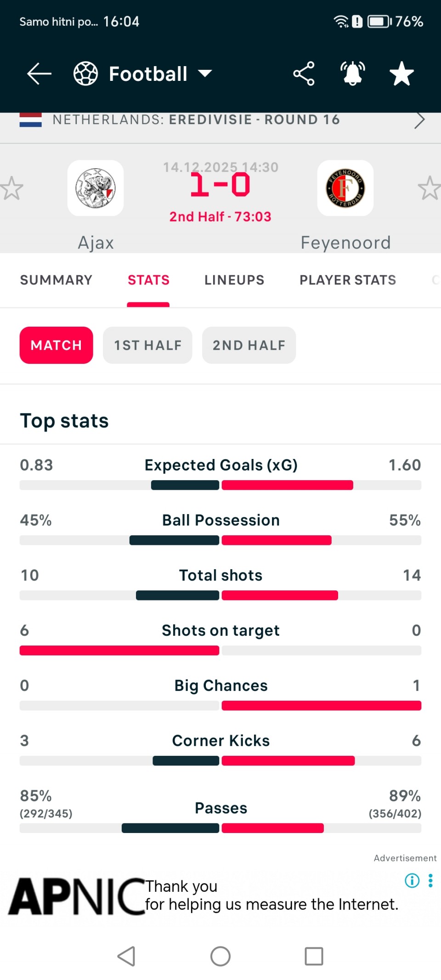Share this match via share icon
Viewport: 441px width, 980px height.
pyautogui.click(x=304, y=74)
